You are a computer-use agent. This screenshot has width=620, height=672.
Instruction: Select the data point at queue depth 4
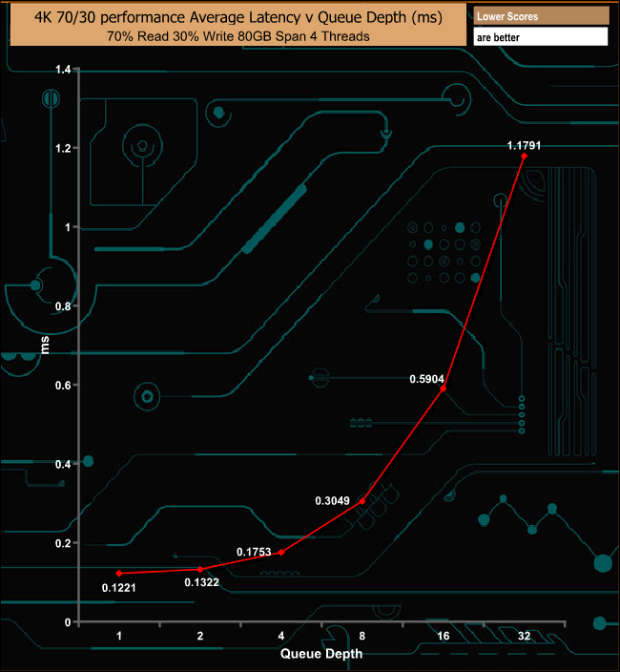click(281, 553)
